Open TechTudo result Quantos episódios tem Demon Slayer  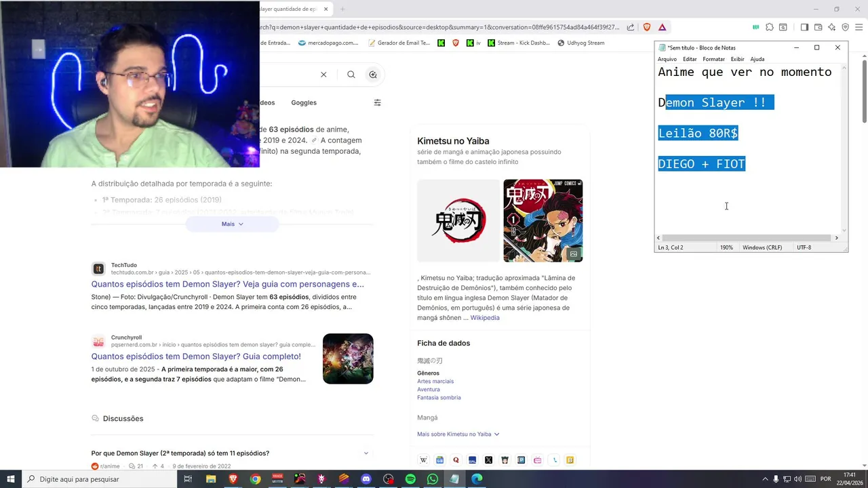coord(228,284)
